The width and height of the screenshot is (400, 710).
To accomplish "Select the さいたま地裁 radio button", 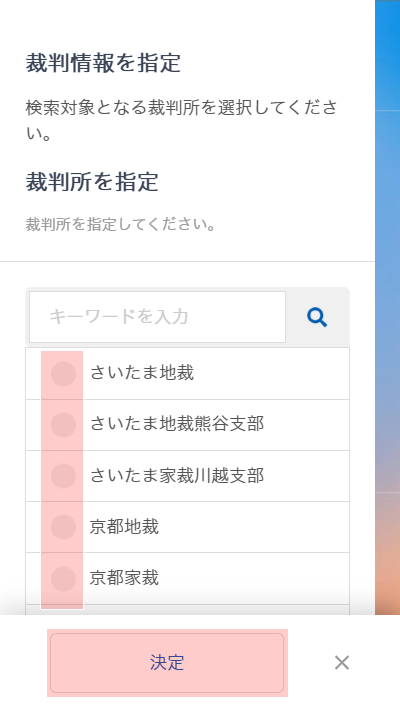I will (x=63, y=374).
